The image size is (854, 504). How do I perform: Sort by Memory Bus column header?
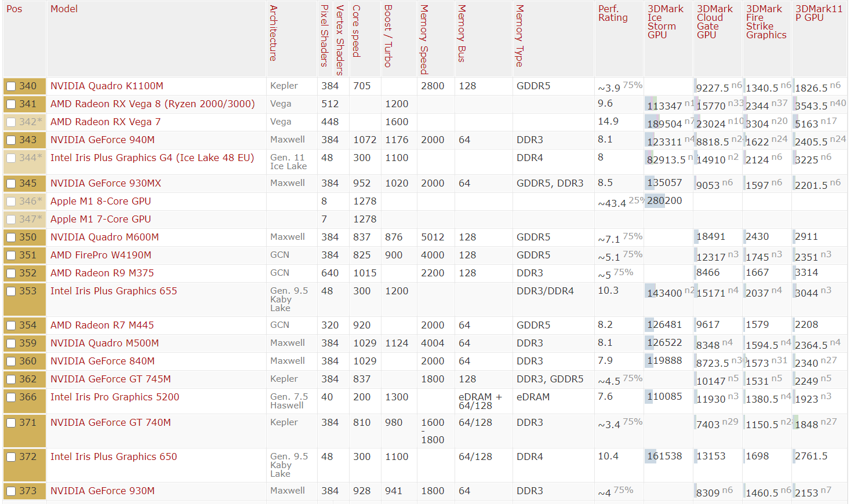(x=461, y=34)
